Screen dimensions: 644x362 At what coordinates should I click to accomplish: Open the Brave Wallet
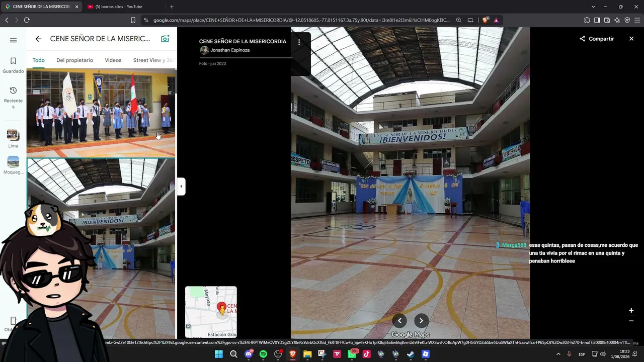tap(607, 20)
